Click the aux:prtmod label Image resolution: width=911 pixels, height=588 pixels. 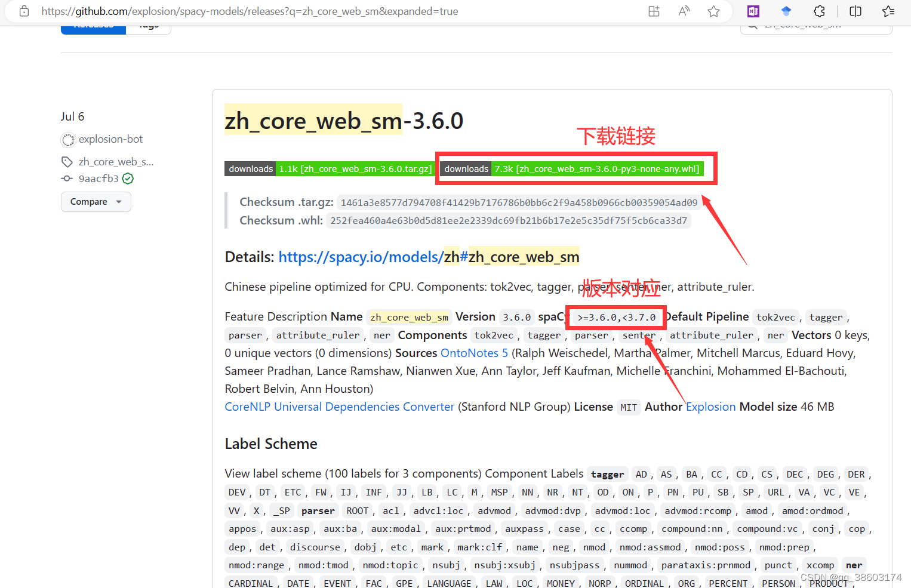[463, 529]
